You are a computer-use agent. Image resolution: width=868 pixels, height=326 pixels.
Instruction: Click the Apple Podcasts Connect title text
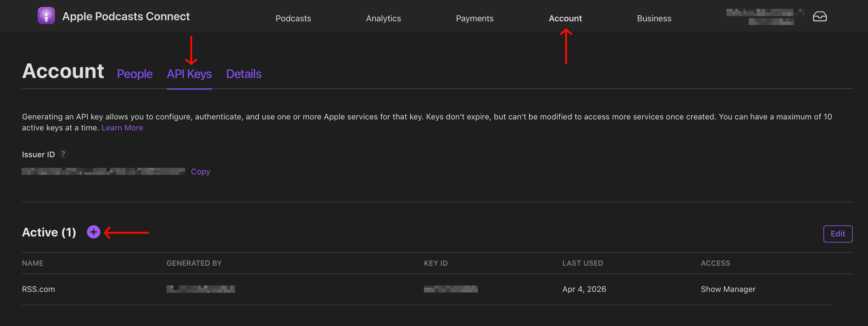click(x=126, y=16)
